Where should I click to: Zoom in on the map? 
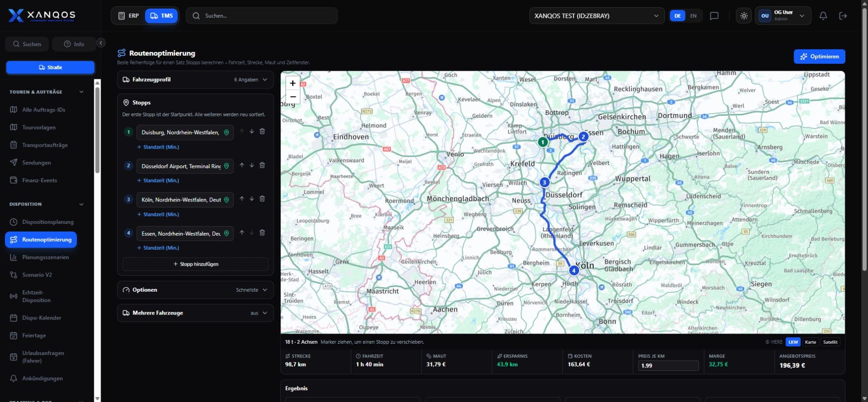pyautogui.click(x=293, y=83)
